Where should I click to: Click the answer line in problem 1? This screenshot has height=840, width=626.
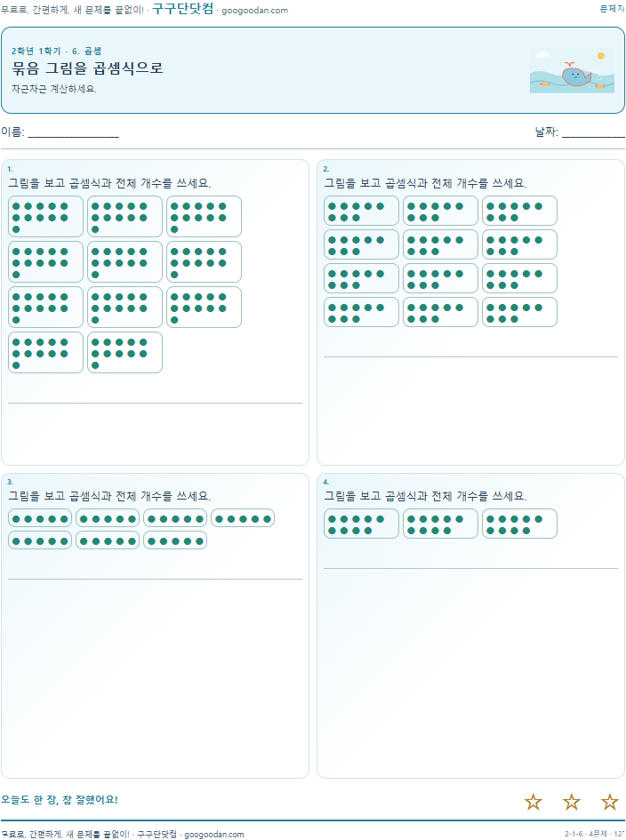click(155, 403)
